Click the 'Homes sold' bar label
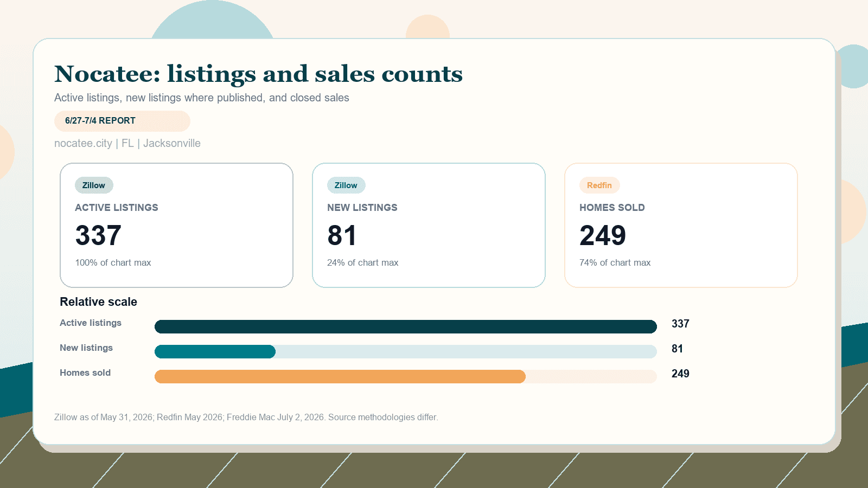The width and height of the screenshot is (868, 488). (x=85, y=373)
